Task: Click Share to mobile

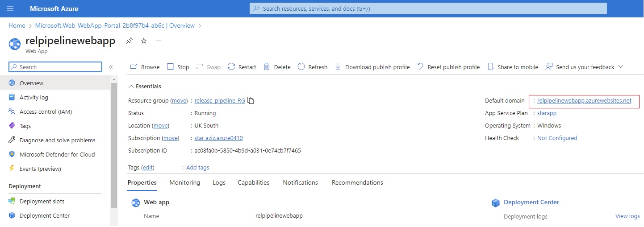Action: 513,67
